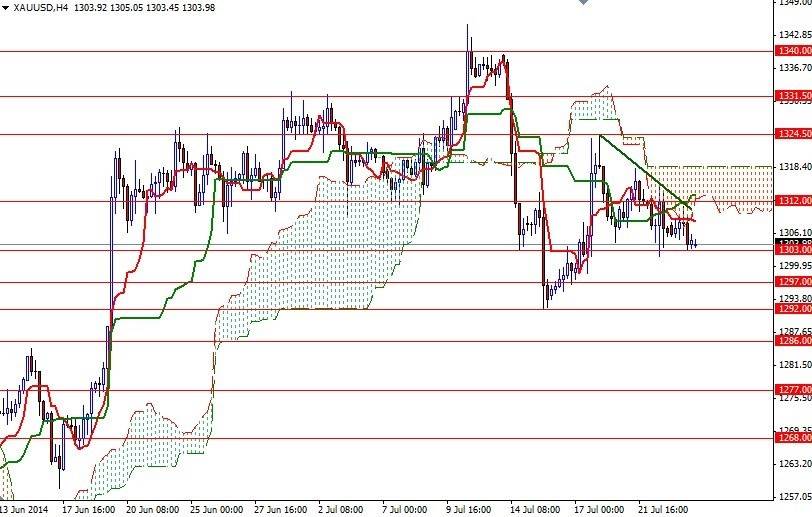Select the 1331.50 horizontal line label

pyautogui.click(x=793, y=96)
